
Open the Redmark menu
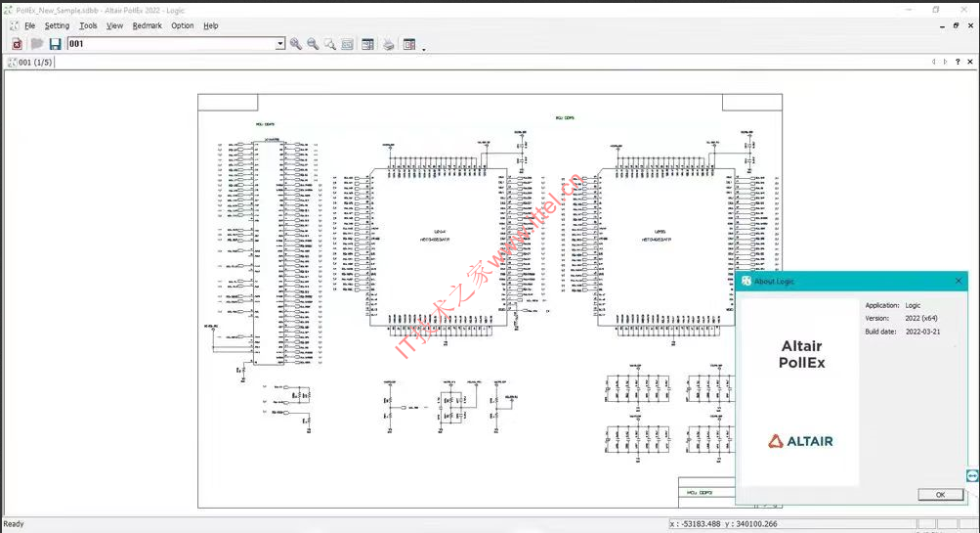[x=147, y=25]
